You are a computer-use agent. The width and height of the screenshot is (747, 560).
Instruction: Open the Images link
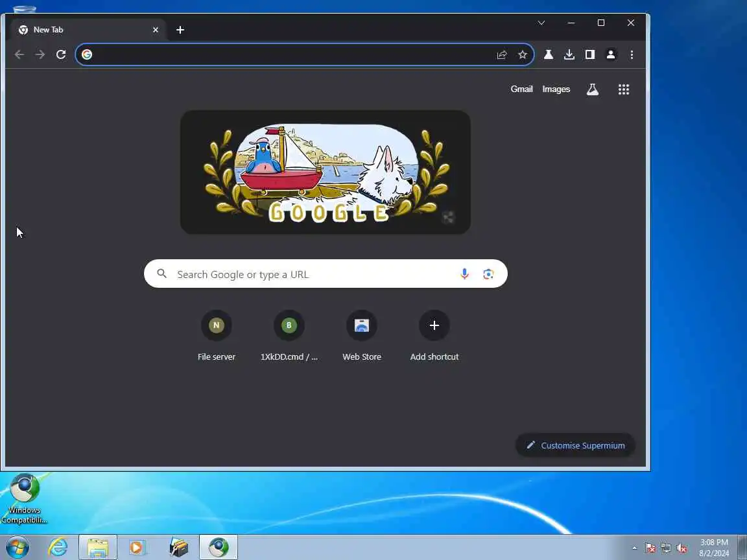[556, 89]
